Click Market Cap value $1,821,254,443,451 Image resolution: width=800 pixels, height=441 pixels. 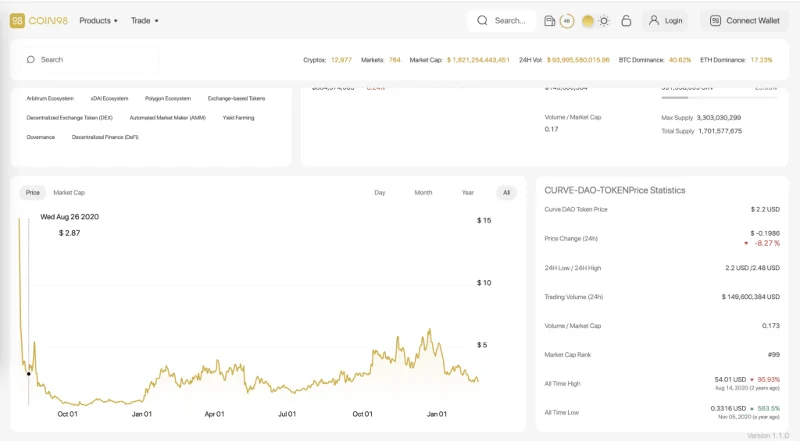478,60
